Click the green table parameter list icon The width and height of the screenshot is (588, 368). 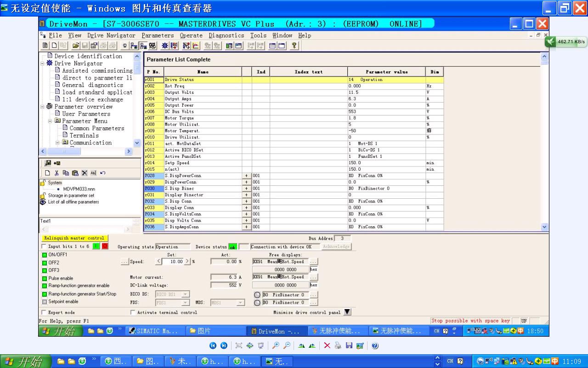click(229, 46)
